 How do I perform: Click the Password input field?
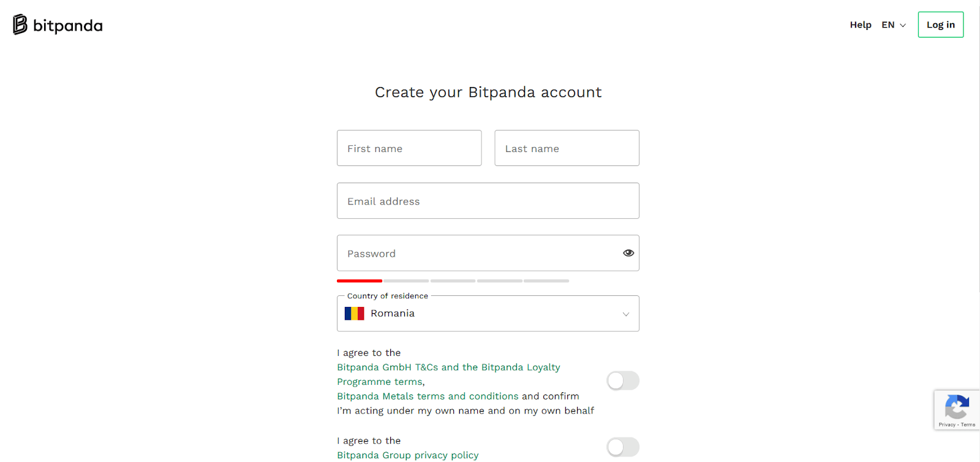(x=478, y=253)
